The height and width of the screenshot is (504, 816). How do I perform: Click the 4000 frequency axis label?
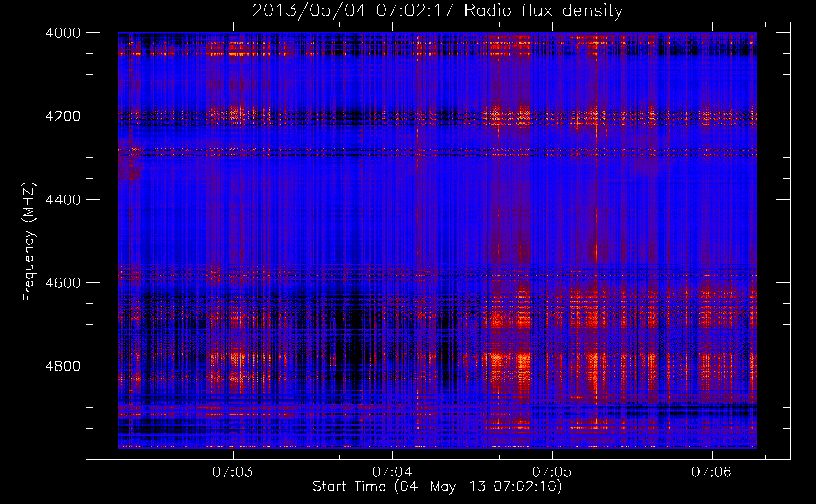pos(63,33)
